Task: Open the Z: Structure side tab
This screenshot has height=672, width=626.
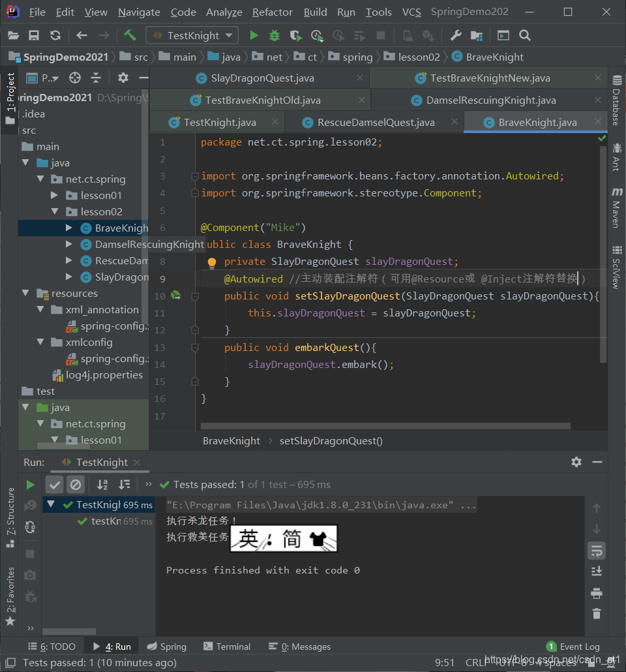Action: click(x=10, y=517)
